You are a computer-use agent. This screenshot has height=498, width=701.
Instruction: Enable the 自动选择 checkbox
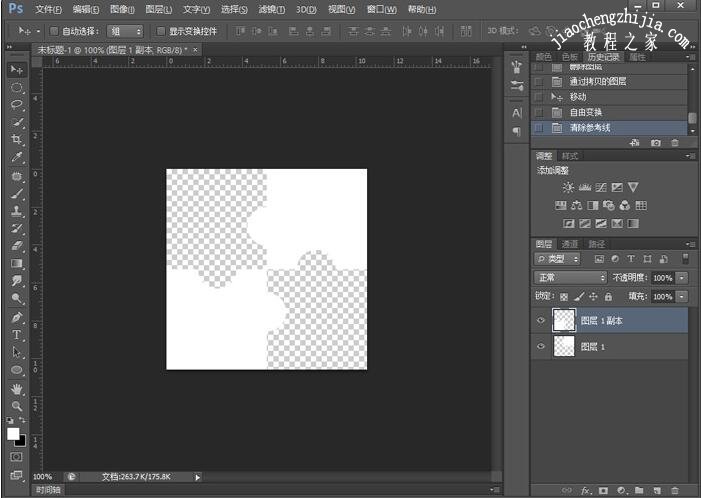point(54,31)
